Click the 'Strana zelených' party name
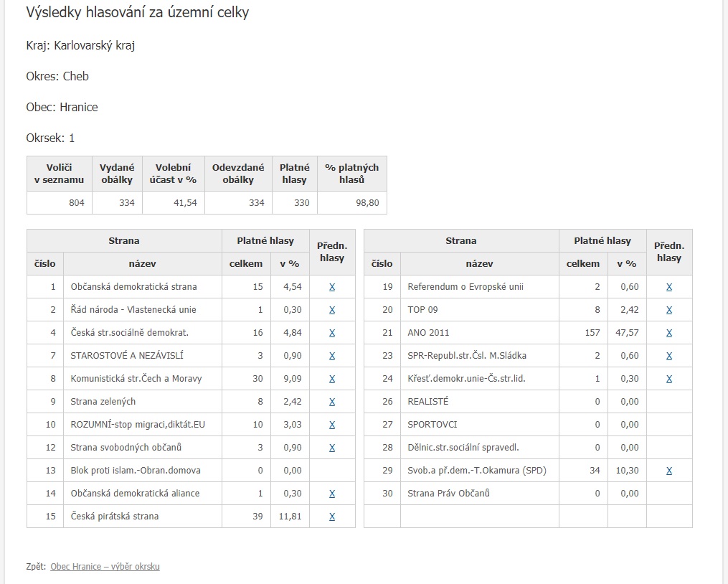728x584 pixels. (x=103, y=402)
